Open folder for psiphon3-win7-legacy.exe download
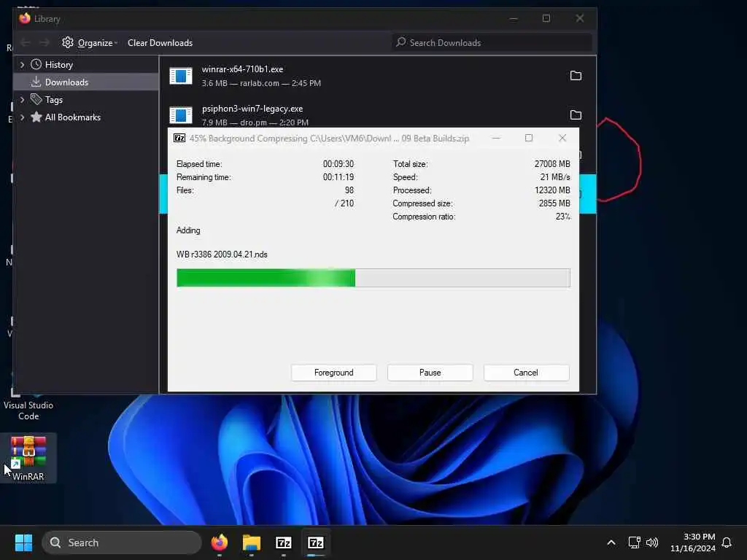This screenshot has width=747, height=560. tap(576, 114)
